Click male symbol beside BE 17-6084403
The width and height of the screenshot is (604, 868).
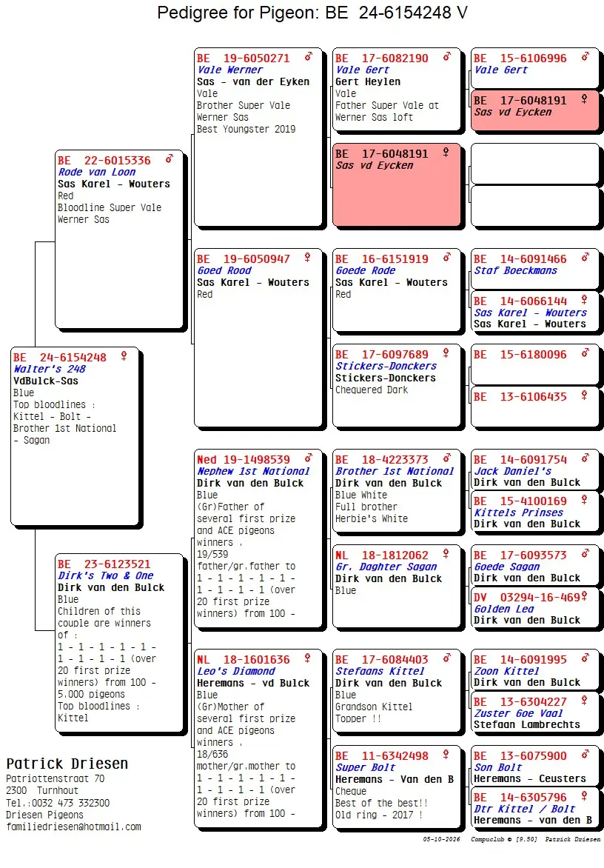[x=447, y=658]
